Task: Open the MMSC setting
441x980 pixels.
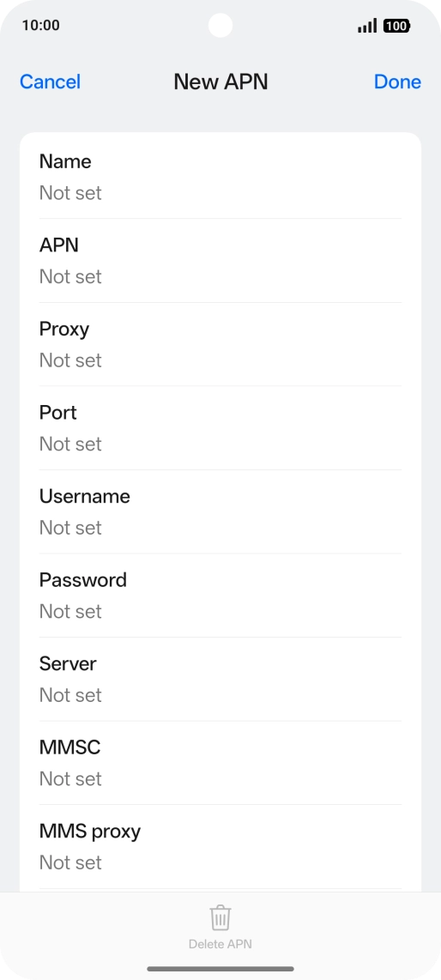Action: click(220, 763)
